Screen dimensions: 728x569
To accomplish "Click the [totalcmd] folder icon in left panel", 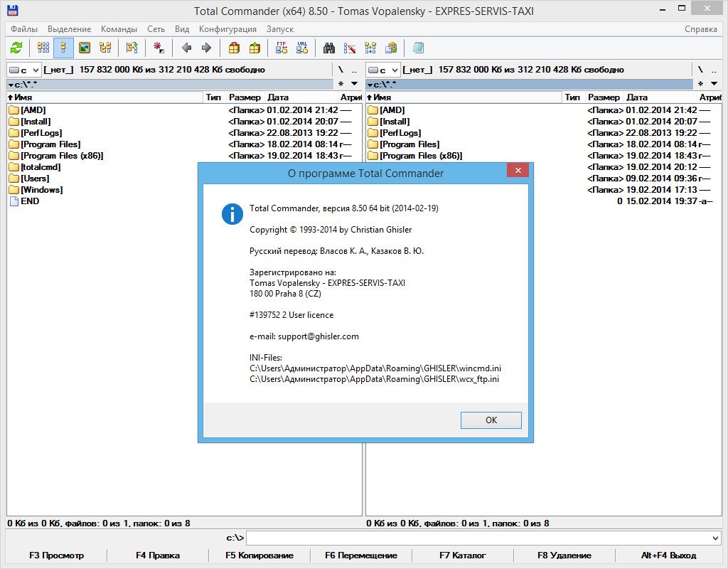I will click(x=14, y=167).
